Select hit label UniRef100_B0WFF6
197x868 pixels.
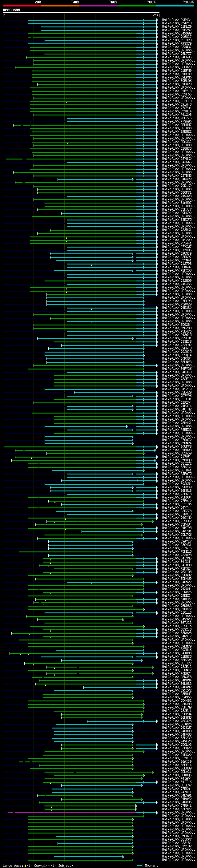(x=177, y=446)
